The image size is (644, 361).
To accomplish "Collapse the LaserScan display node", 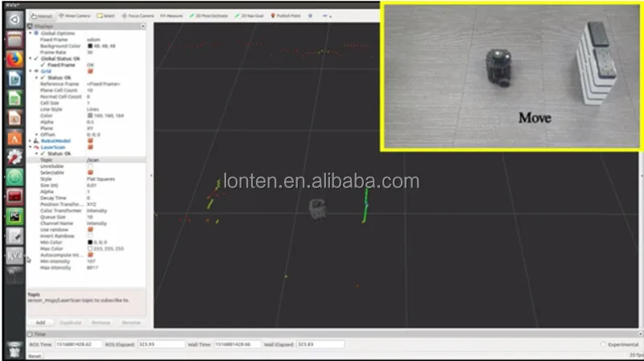I will 30,147.
